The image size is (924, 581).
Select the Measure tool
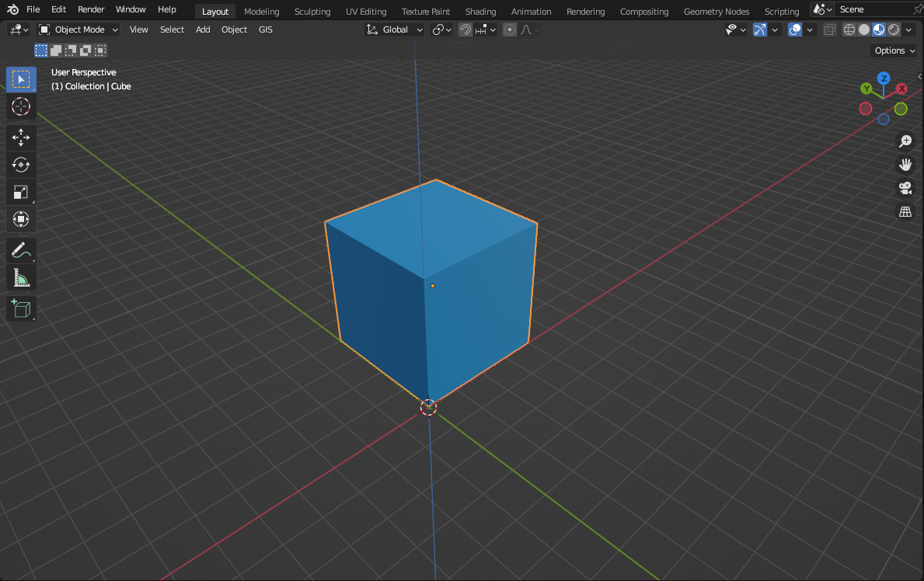click(21, 277)
